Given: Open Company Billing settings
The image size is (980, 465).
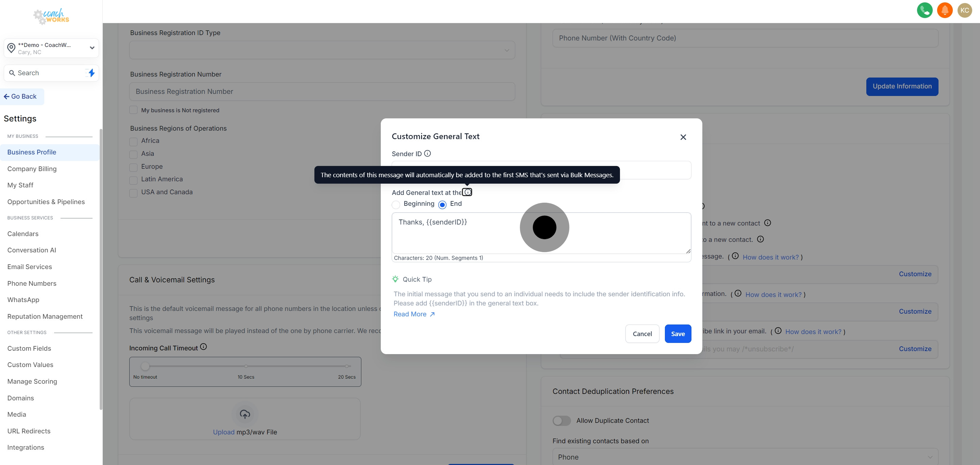Looking at the screenshot, I should [x=32, y=168].
